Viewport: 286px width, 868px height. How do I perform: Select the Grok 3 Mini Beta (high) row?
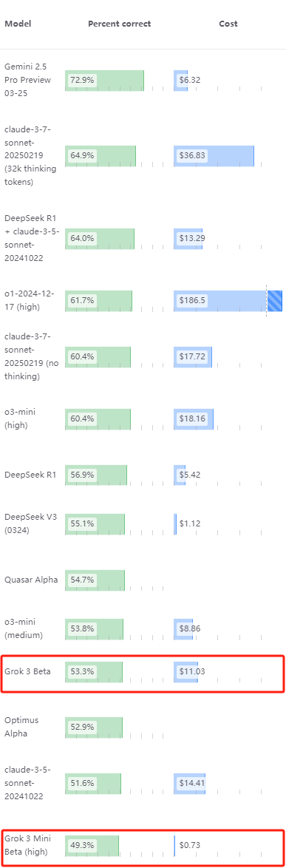[x=143, y=847]
